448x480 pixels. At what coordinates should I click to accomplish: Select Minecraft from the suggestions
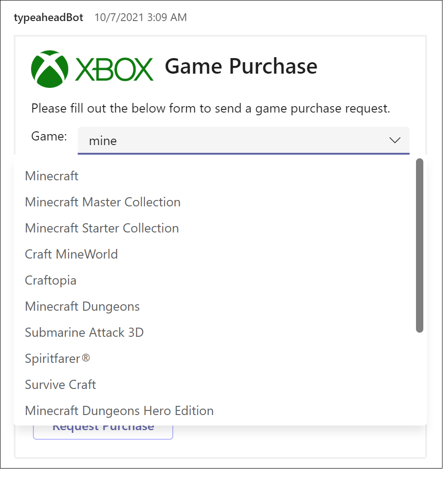52,176
